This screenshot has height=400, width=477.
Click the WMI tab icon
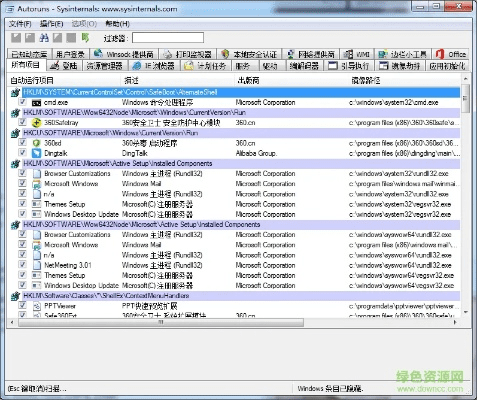coord(348,54)
